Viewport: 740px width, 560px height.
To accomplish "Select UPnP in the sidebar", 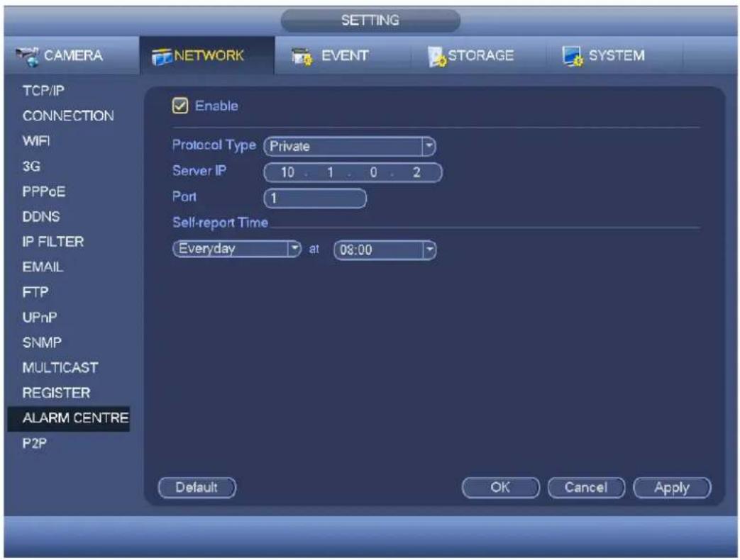I will (x=40, y=318).
